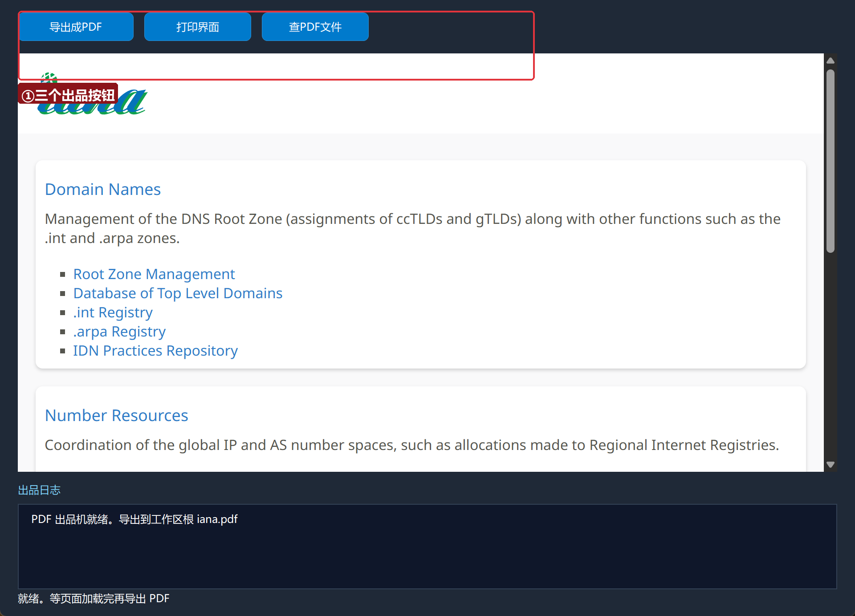Open the Domain Names heading link
855x616 pixels.
pos(103,190)
